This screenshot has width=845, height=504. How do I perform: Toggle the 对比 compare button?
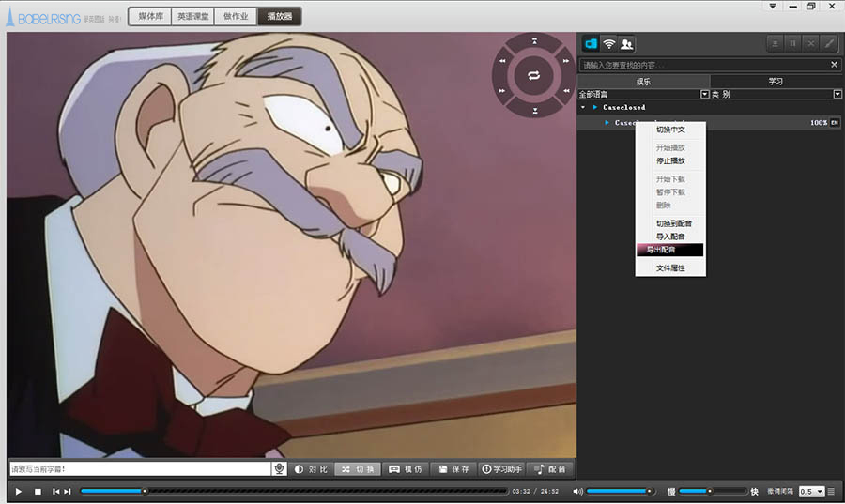tap(312, 469)
